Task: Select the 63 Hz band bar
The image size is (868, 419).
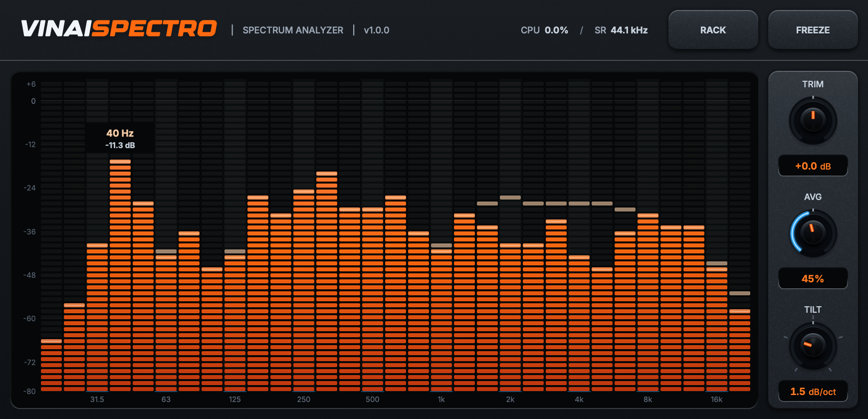Action: pos(166,323)
